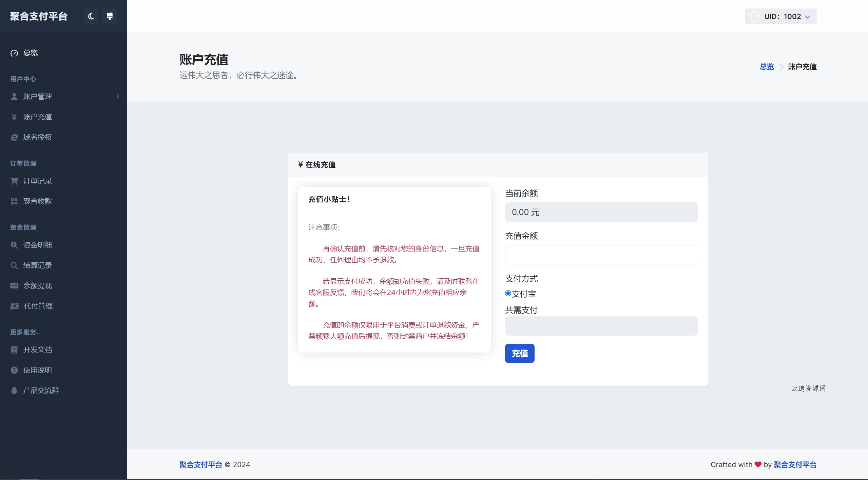Collapse the 账户管理 menu chevron
Viewport: 868px width, 480px height.
click(118, 96)
